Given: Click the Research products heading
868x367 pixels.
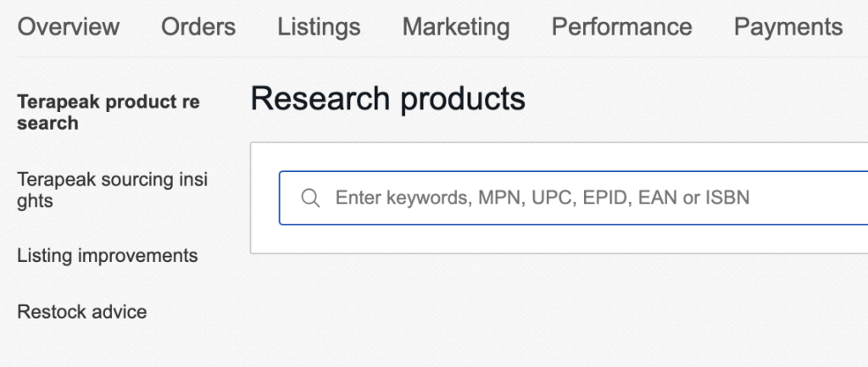Looking at the screenshot, I should pos(388,98).
